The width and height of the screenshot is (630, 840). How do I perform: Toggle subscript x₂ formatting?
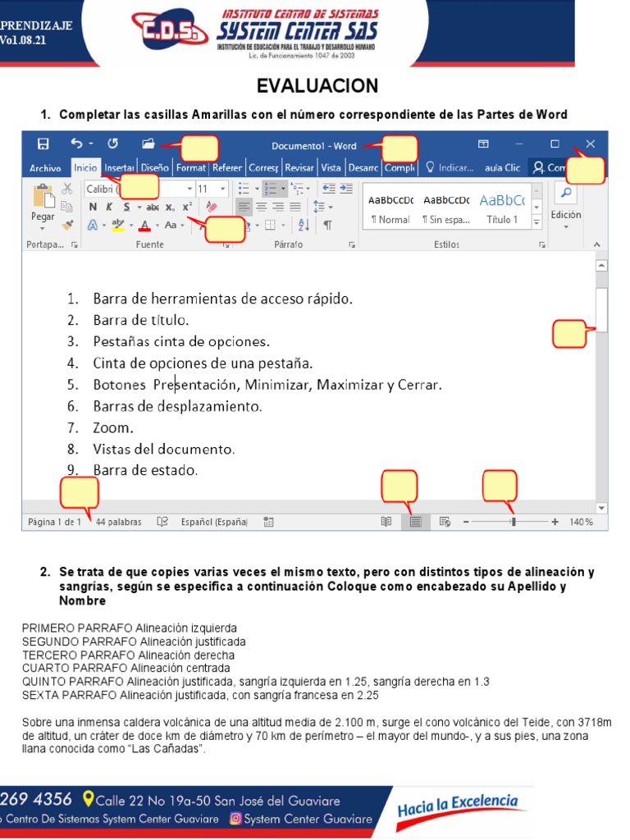(x=170, y=207)
